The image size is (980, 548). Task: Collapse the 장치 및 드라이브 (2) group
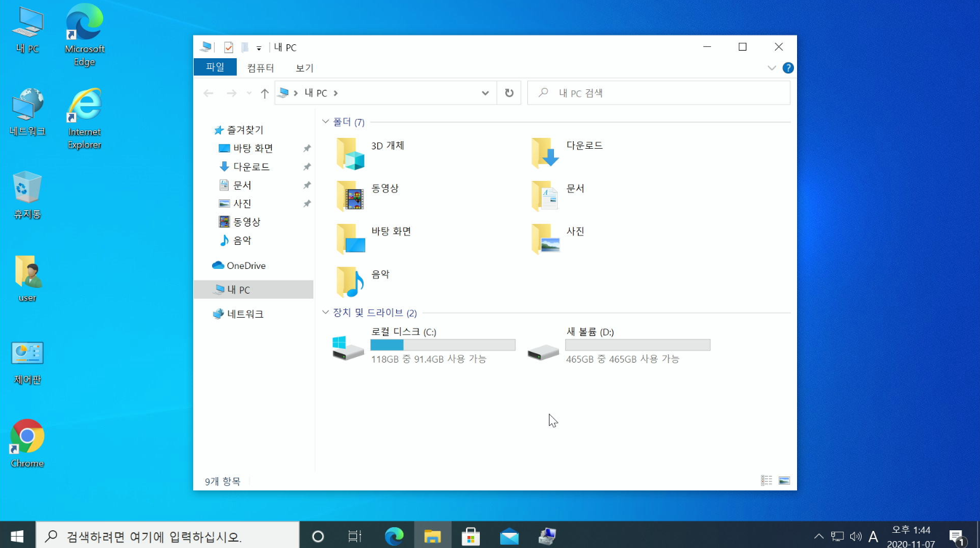click(x=325, y=312)
